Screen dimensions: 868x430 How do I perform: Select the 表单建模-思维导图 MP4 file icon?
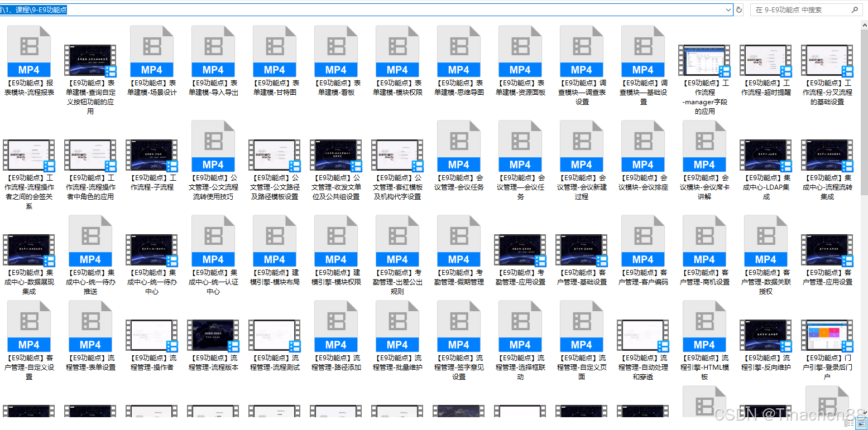click(459, 51)
